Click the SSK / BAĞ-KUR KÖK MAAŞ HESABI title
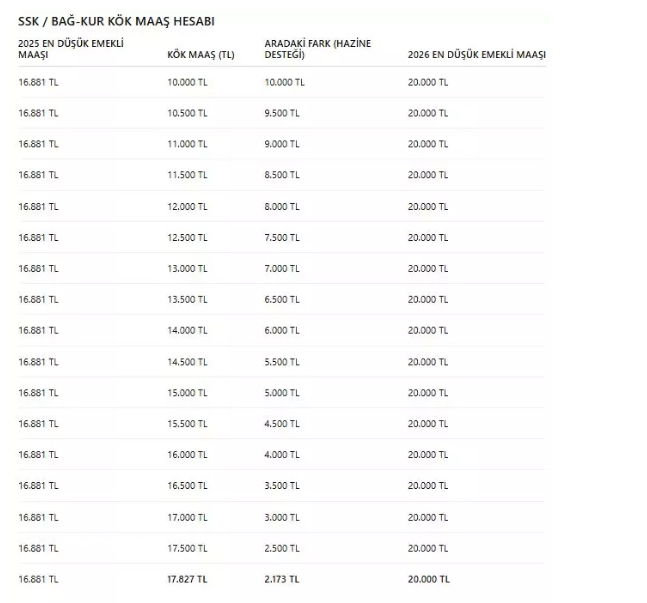647x603 pixels. pyautogui.click(x=116, y=21)
